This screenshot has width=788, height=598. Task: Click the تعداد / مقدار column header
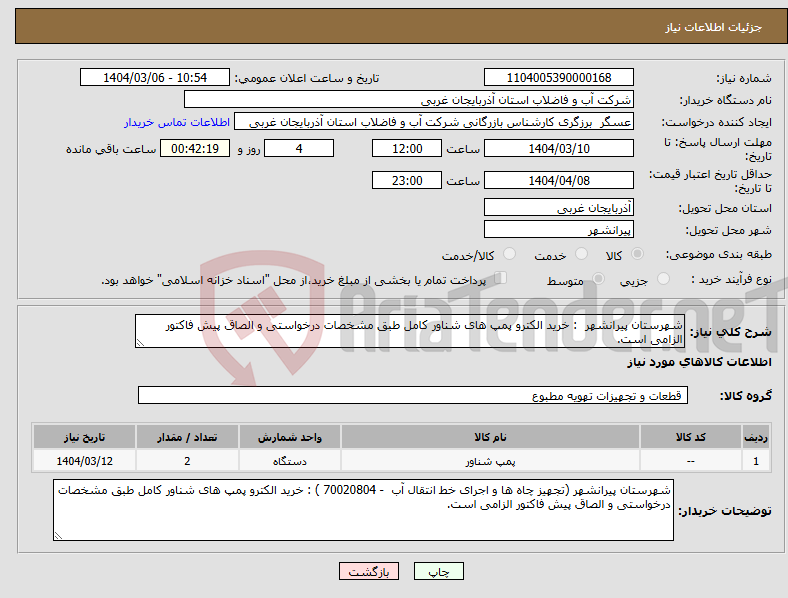click(187, 437)
